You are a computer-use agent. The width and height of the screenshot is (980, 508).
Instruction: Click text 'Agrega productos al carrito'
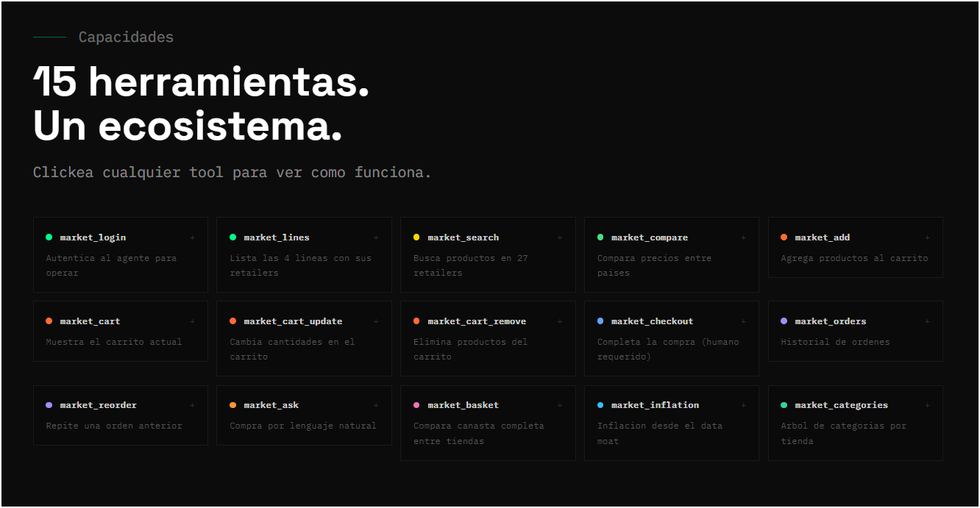click(x=854, y=258)
